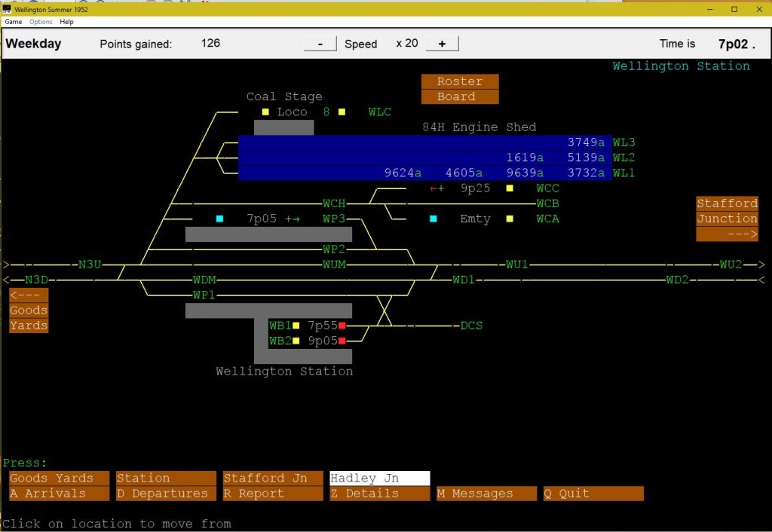The height and width of the screenshot is (532, 772).
Task: Open the Game menu
Action: [14, 22]
